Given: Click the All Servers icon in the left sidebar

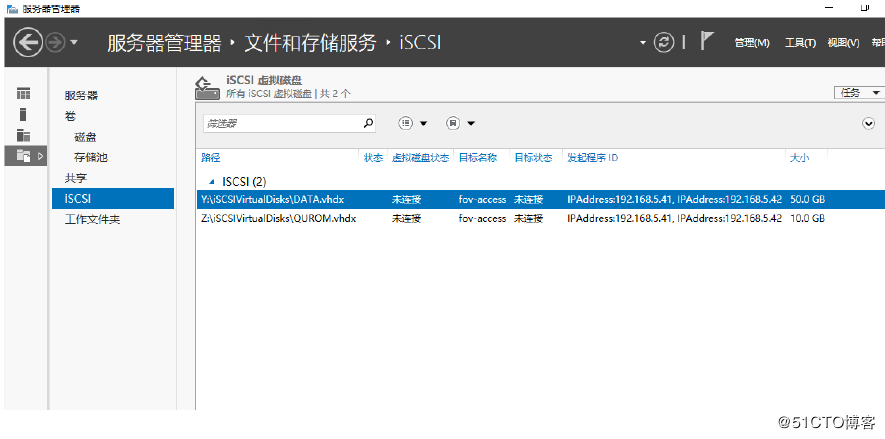Looking at the screenshot, I should coord(23,135).
